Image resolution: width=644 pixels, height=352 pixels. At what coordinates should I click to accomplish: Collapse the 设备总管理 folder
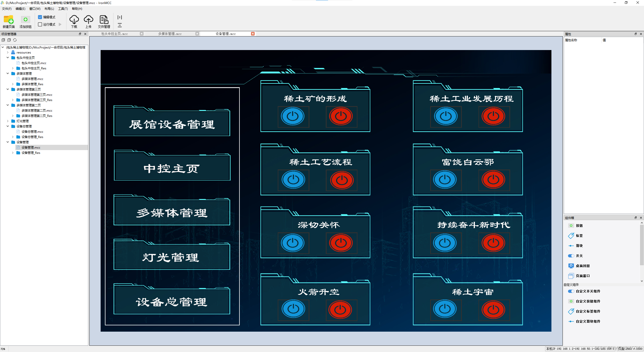click(8, 126)
